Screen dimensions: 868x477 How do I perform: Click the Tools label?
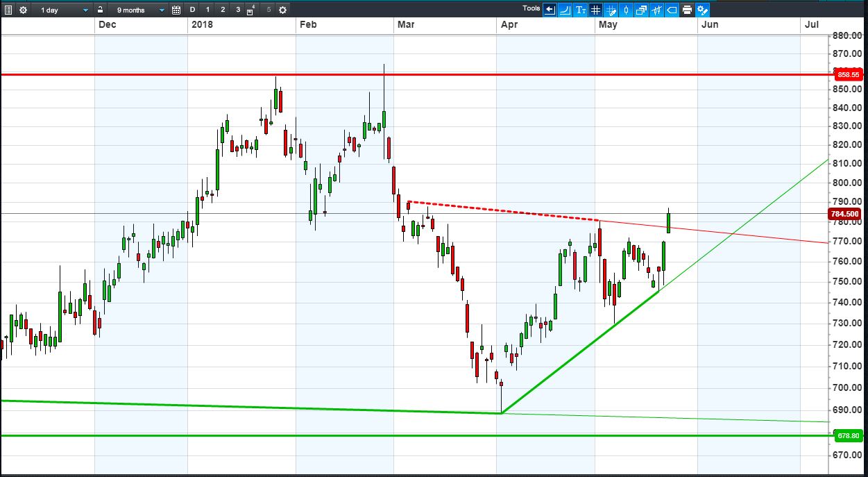coord(531,8)
